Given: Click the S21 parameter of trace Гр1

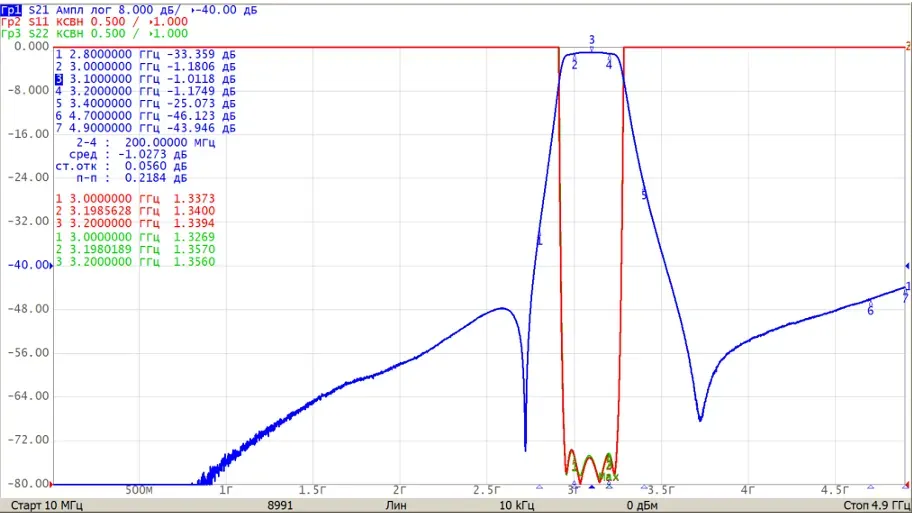Looking at the screenshot, I should click(38, 10).
